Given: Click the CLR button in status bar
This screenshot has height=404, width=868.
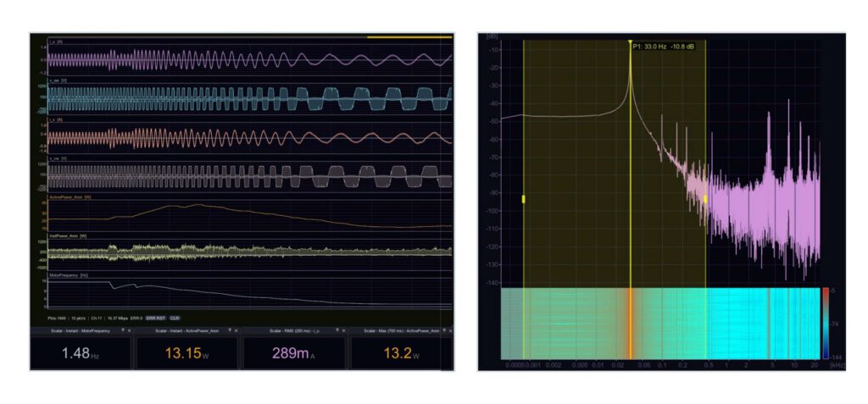Looking at the screenshot, I should (175, 318).
